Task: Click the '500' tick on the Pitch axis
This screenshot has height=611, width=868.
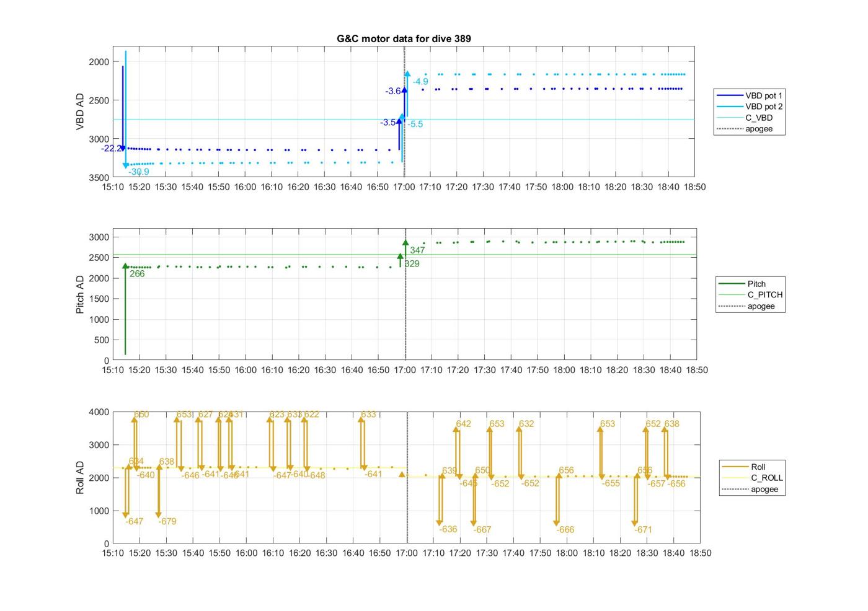Action: pos(102,340)
